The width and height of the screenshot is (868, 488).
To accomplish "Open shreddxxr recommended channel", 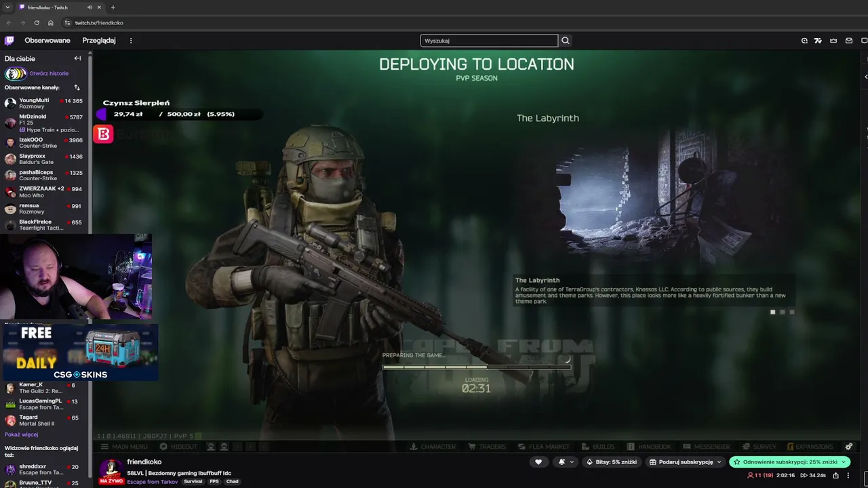I will coord(44,469).
